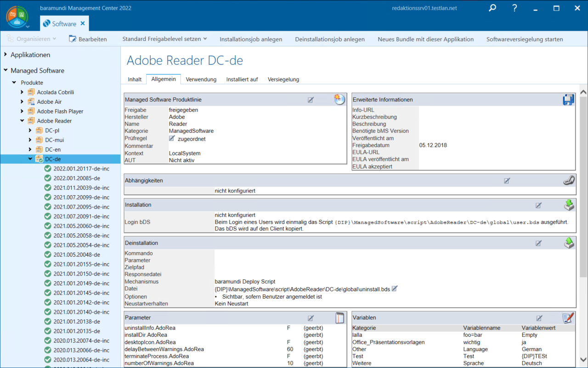Select version 2022.001.20085-de in tree

[x=76, y=178]
